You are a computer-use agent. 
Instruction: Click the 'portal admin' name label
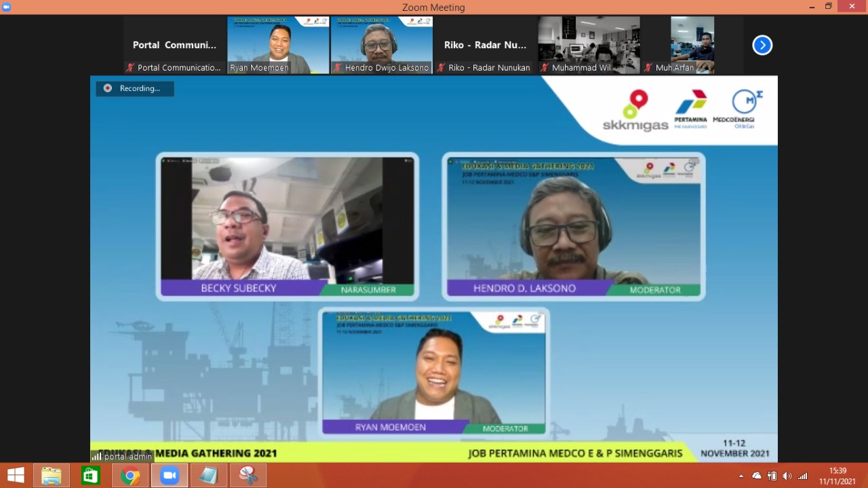128,457
